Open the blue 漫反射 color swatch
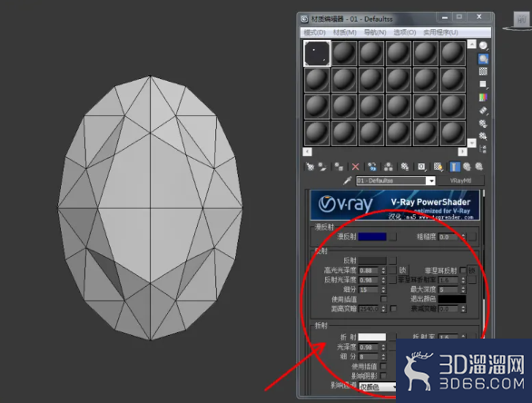The height and width of the screenshot is (403, 532). click(x=372, y=236)
